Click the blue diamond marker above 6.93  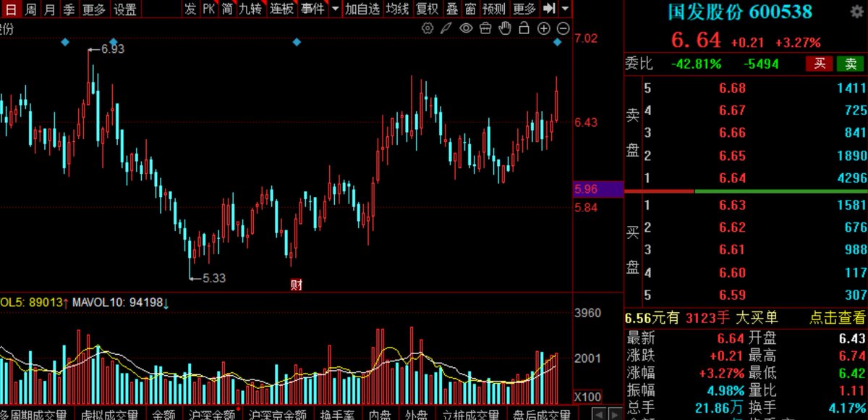[x=113, y=43]
